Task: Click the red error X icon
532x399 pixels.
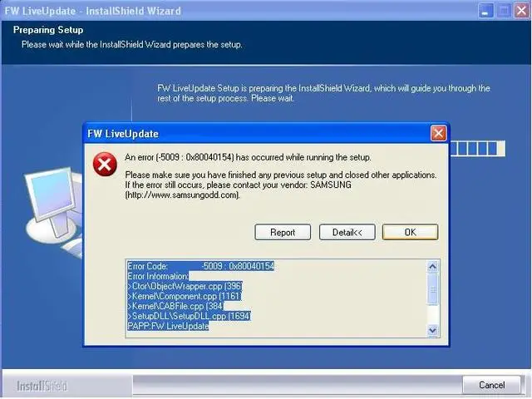Action: point(105,165)
